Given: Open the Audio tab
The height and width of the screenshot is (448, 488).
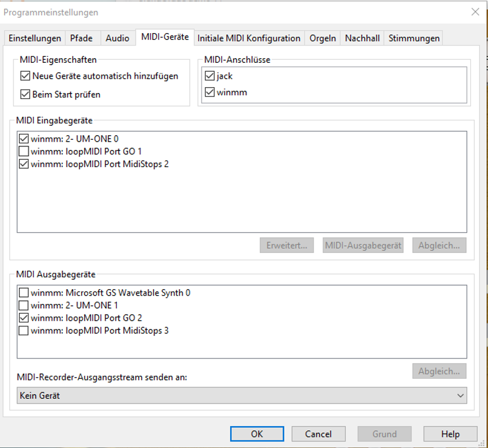Looking at the screenshot, I should [x=117, y=38].
